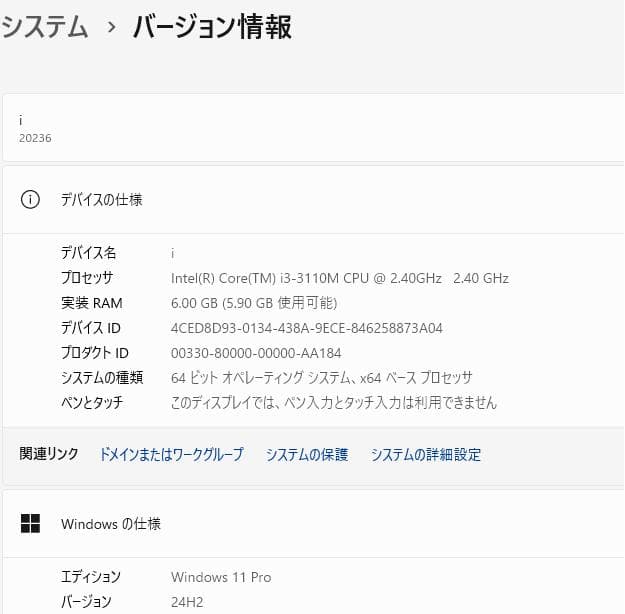The width and height of the screenshot is (625, 614).
Task: Click the Windows logo icon
Action: [30, 523]
